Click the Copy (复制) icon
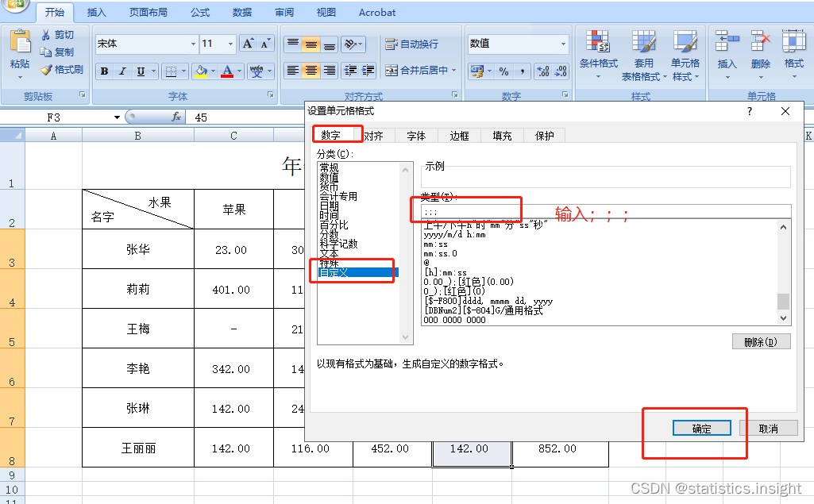The height and width of the screenshot is (504, 814). (x=46, y=52)
